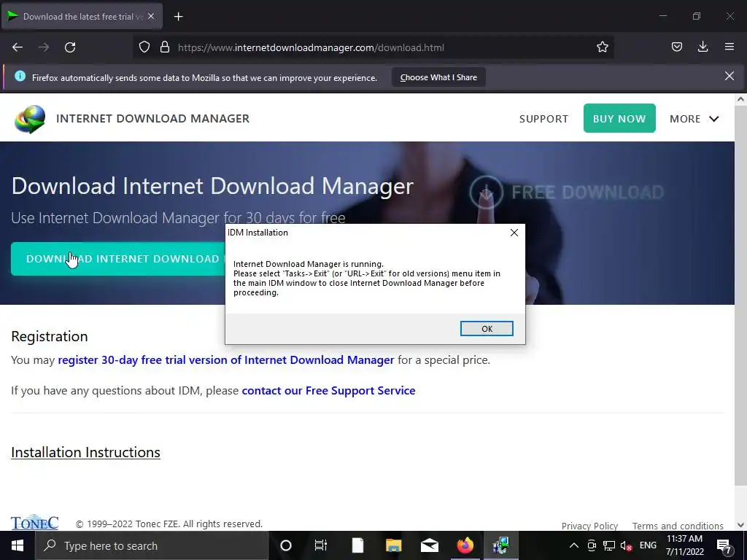Click Choose What I Share button
The height and width of the screenshot is (560, 747).
[x=438, y=77]
